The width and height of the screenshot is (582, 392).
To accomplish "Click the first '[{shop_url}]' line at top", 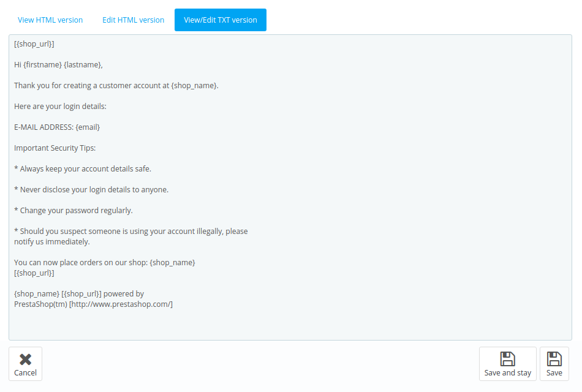I will pos(34,44).
